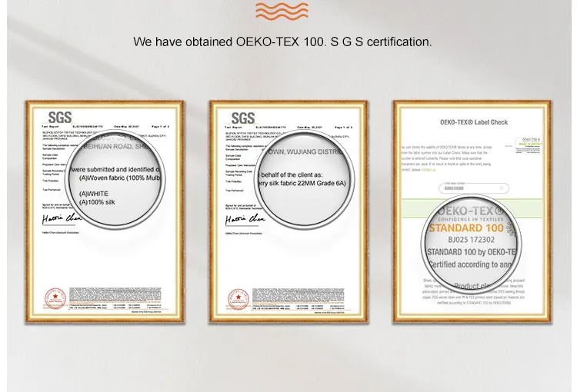Screen dimensions: 577x392
Task: Click the small OEKO-TEX label badge
Action: click(x=529, y=145)
